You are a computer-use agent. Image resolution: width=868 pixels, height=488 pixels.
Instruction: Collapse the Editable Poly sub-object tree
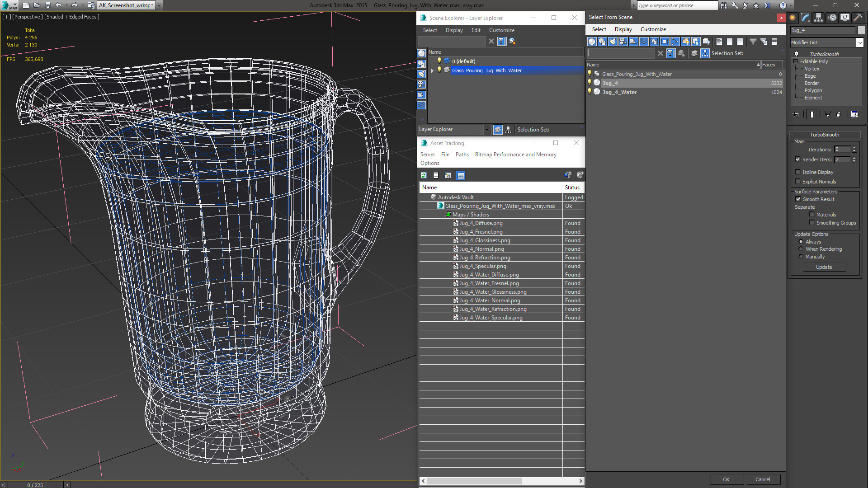click(795, 61)
